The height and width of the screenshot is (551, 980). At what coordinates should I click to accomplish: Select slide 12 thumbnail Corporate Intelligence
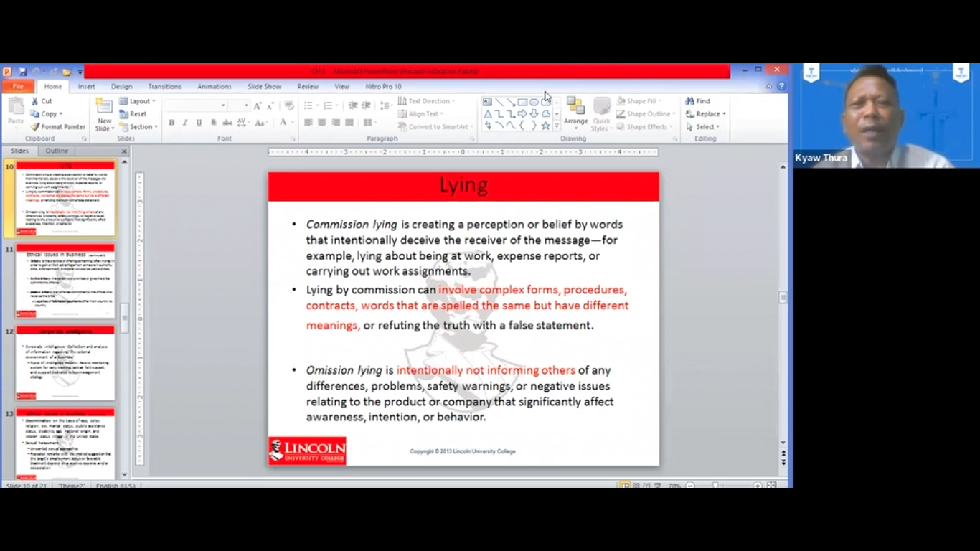[65, 363]
